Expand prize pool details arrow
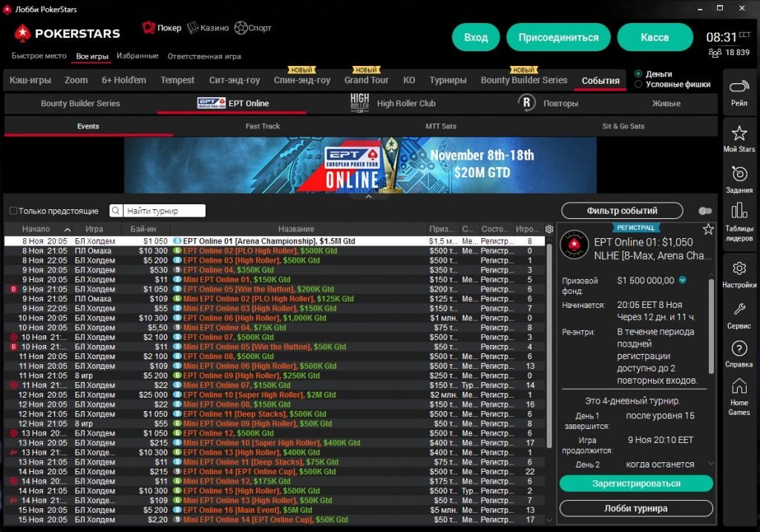760x532 pixels. coord(683,280)
